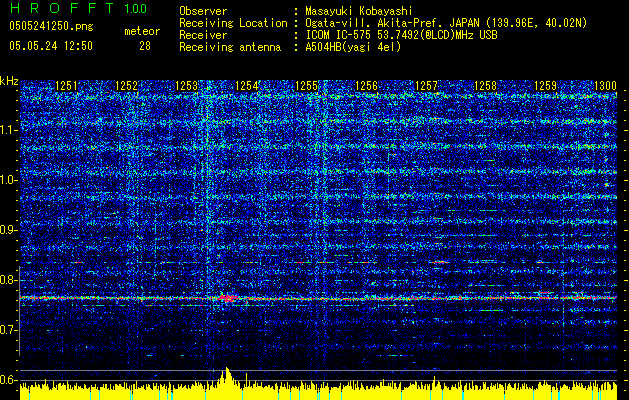
Task: Click the Receiving antenna label
Action: (230, 47)
